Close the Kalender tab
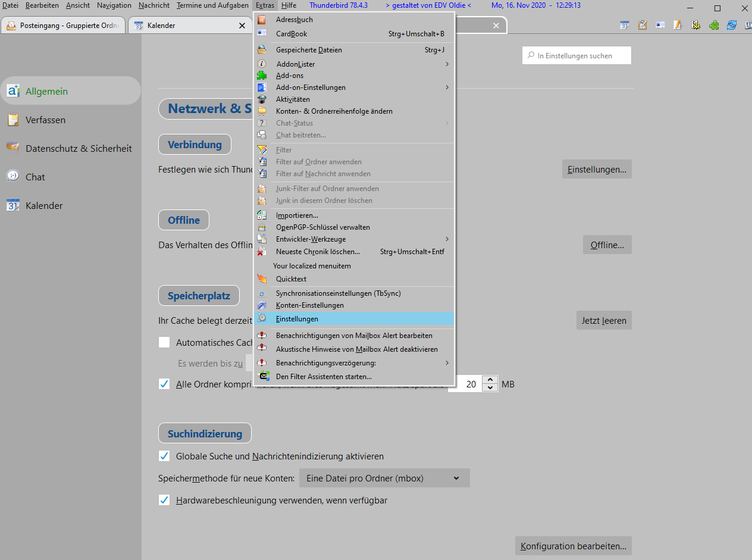Screen dimensions: 752x560 (x=242, y=26)
